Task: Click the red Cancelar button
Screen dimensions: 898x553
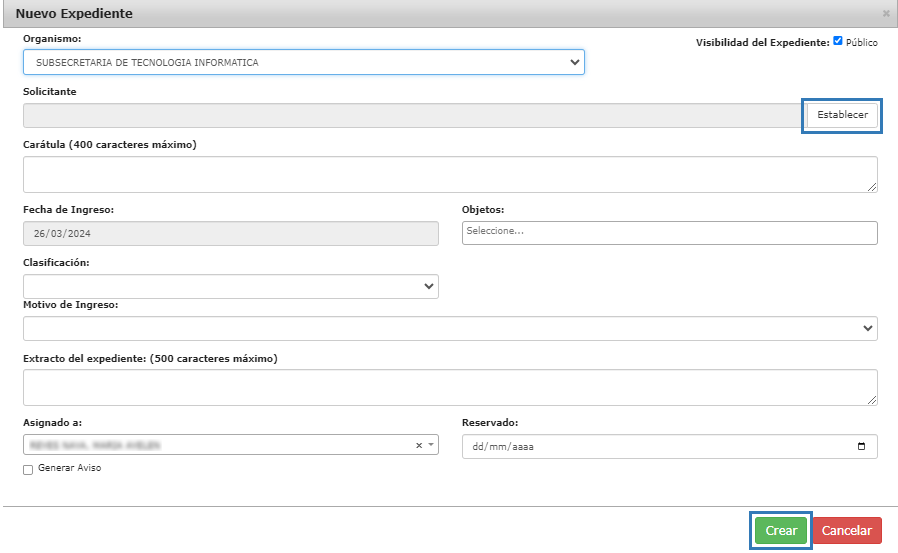Action: coord(847,531)
